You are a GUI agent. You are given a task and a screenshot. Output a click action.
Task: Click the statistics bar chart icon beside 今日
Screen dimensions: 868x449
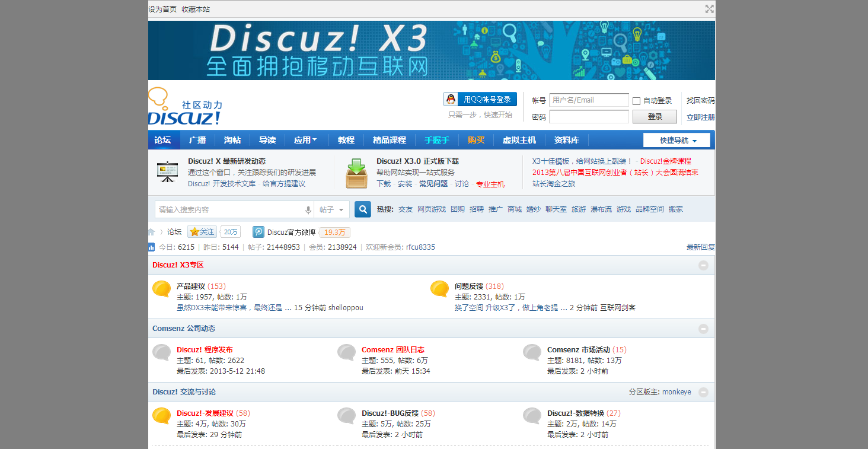click(151, 247)
